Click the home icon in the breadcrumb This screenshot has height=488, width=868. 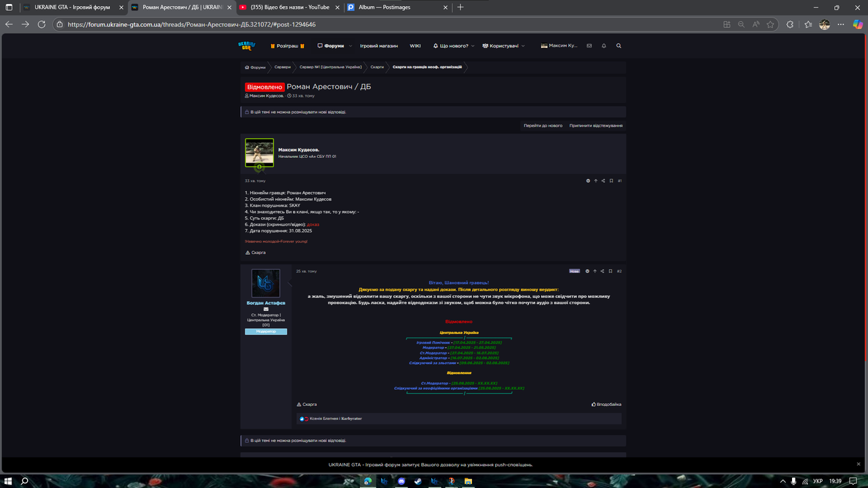click(248, 67)
